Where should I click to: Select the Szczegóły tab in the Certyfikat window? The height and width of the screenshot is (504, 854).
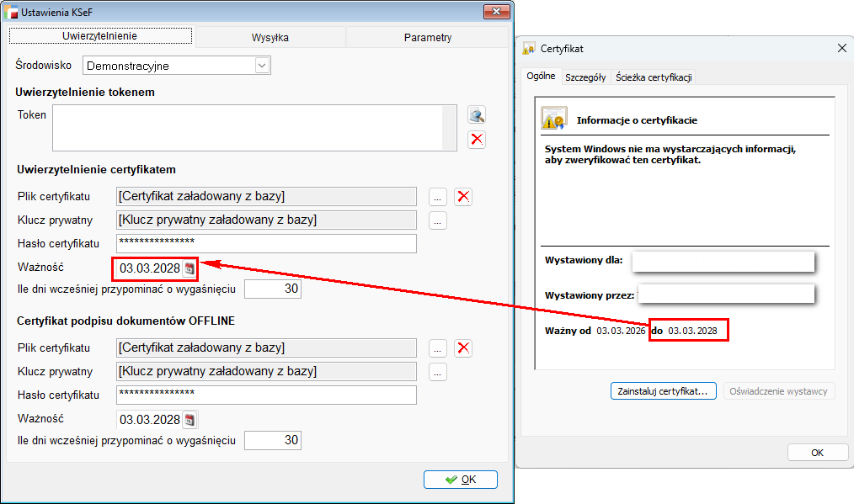(x=585, y=77)
